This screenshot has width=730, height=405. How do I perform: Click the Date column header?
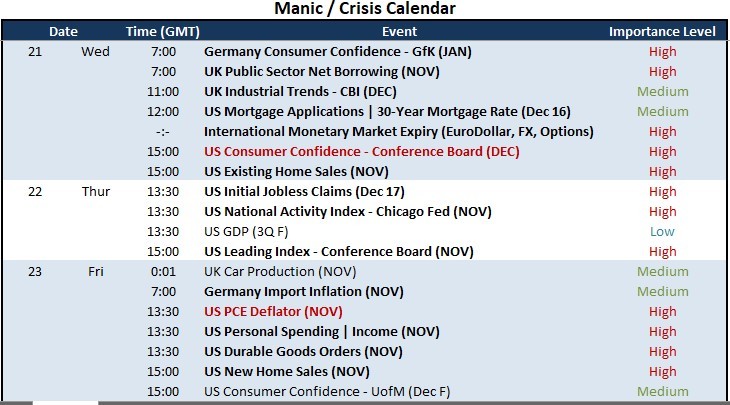tap(63, 32)
